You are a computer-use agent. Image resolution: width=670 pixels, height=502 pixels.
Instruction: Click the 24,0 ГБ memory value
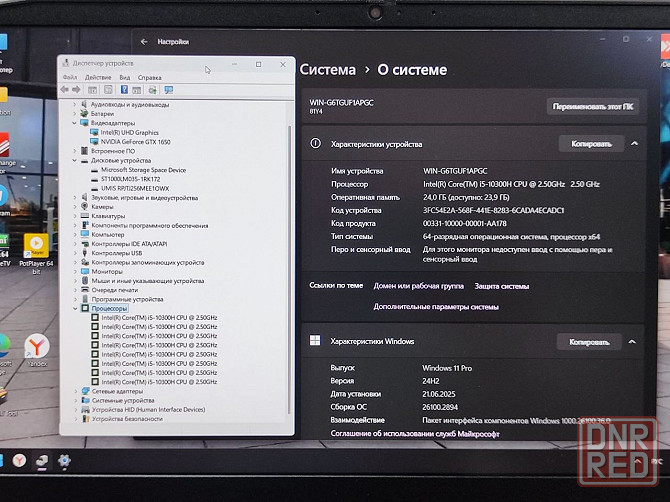pos(466,197)
